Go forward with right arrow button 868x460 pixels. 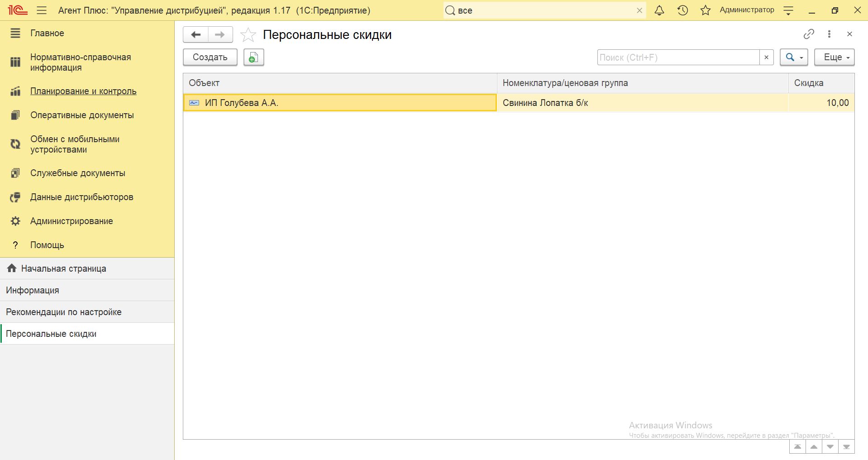pos(220,35)
